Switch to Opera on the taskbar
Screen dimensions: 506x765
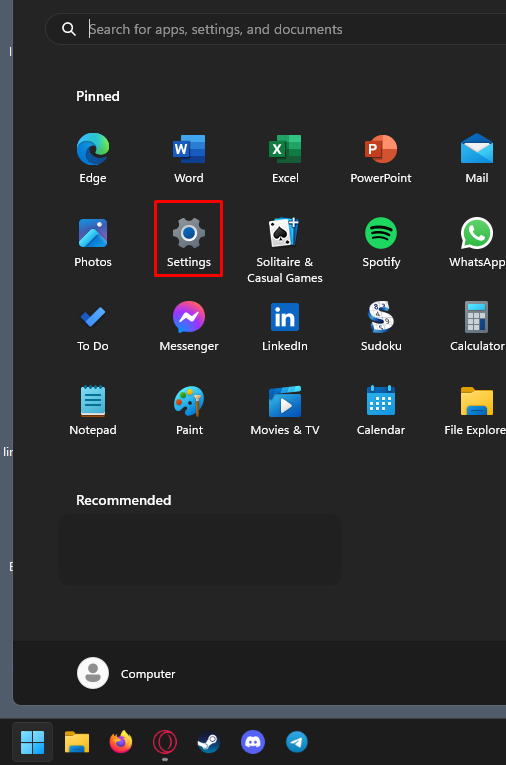coord(165,742)
